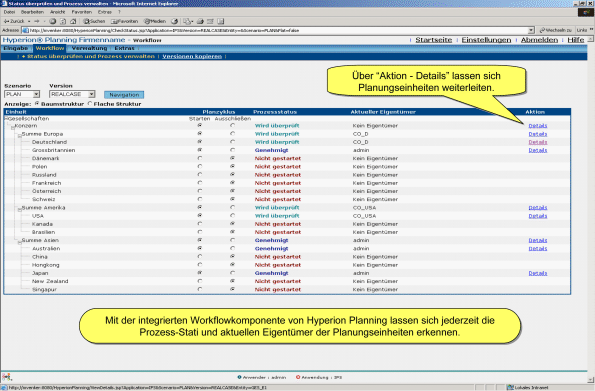Select Ausschließen radio for Japan
Image resolution: width=595 pixels, height=391 pixels.
(x=232, y=273)
